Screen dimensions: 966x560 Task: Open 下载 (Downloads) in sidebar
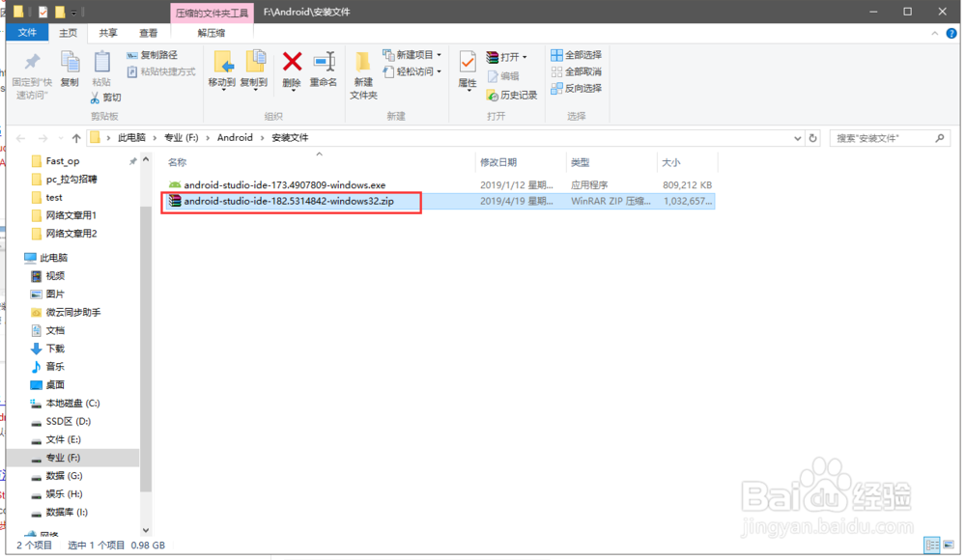click(55, 349)
